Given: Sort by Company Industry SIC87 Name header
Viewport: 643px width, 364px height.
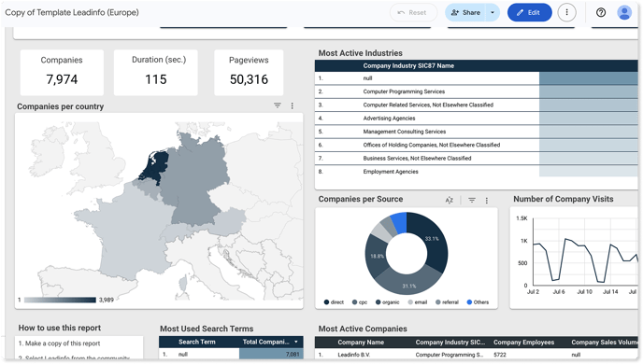Looking at the screenshot, I should click(x=408, y=66).
